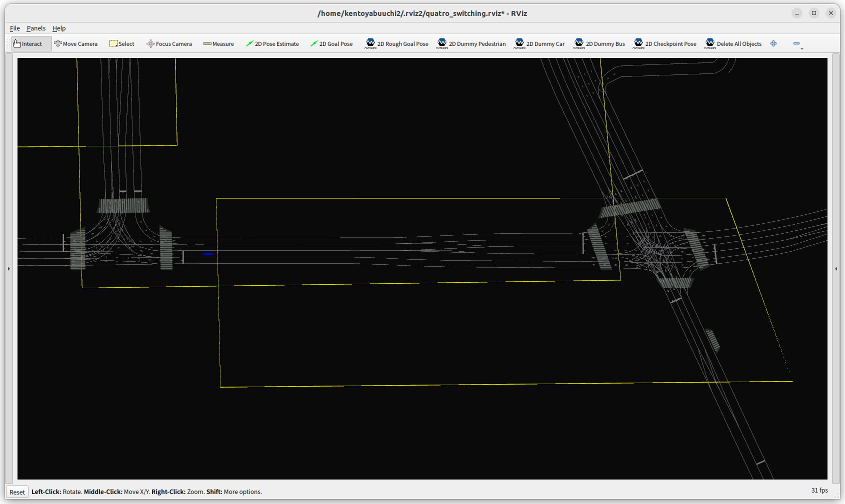Open the remove tool minus dropdown

pos(797,44)
